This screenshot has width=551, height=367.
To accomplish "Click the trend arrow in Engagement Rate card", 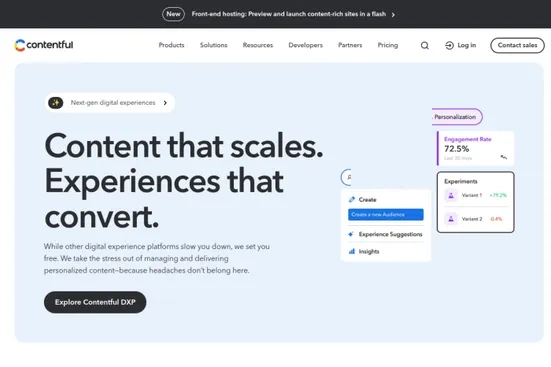I will click(x=504, y=157).
